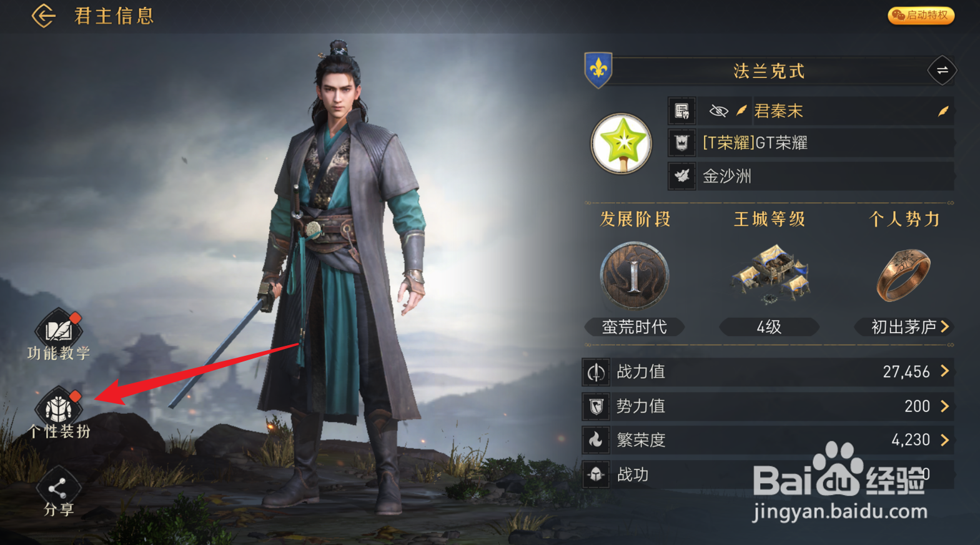Toggle name visibility eye icon
Screen dimensions: 980x545
[718, 111]
